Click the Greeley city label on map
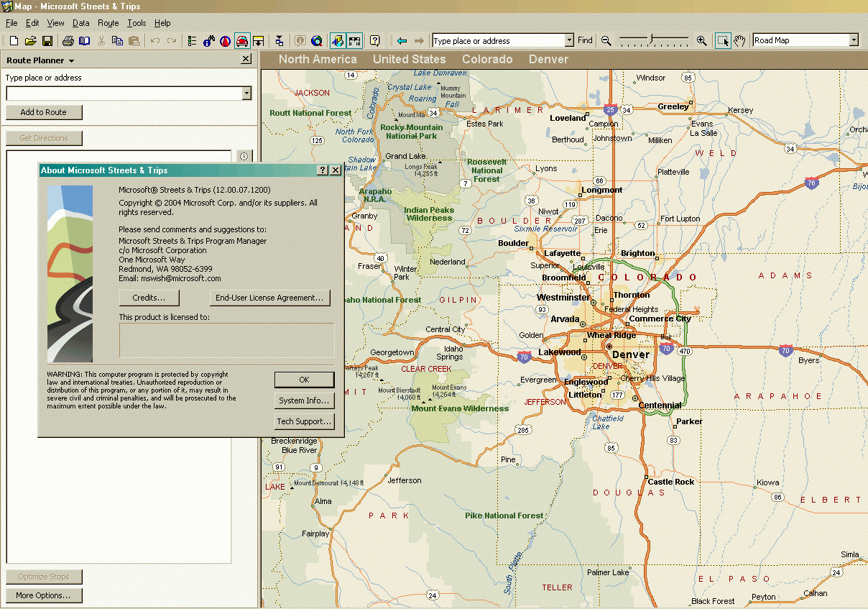The height and width of the screenshot is (609, 868). 673,106
